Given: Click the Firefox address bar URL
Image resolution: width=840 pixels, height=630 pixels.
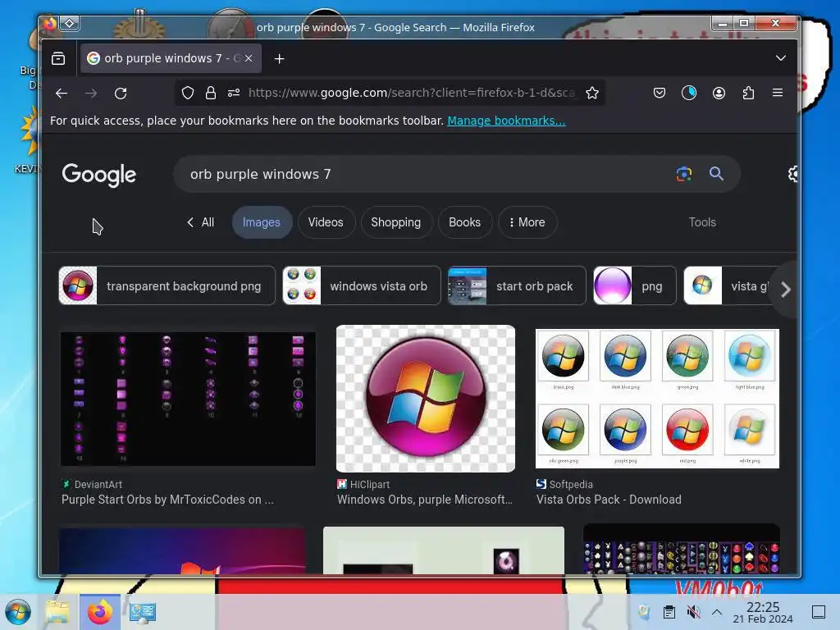Looking at the screenshot, I should point(412,93).
